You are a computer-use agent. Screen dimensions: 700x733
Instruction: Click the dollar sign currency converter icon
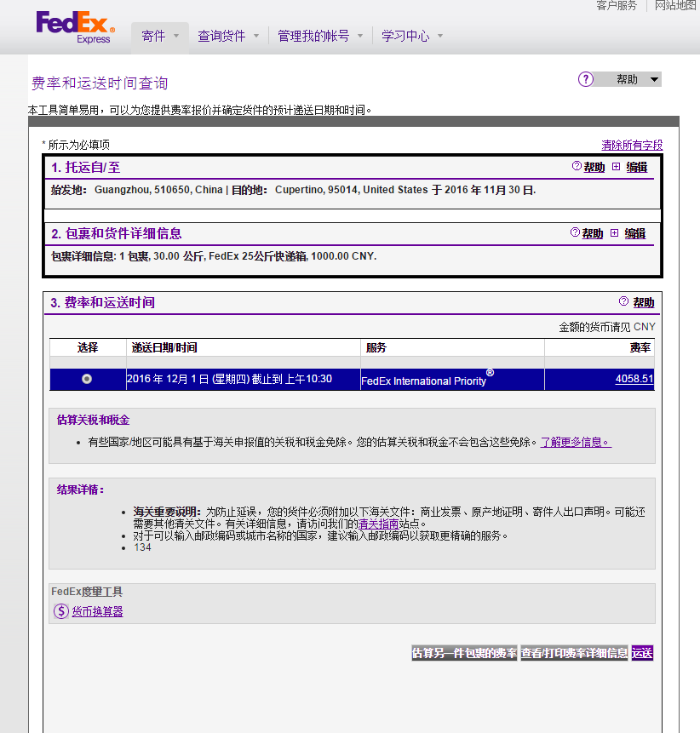tap(61, 611)
